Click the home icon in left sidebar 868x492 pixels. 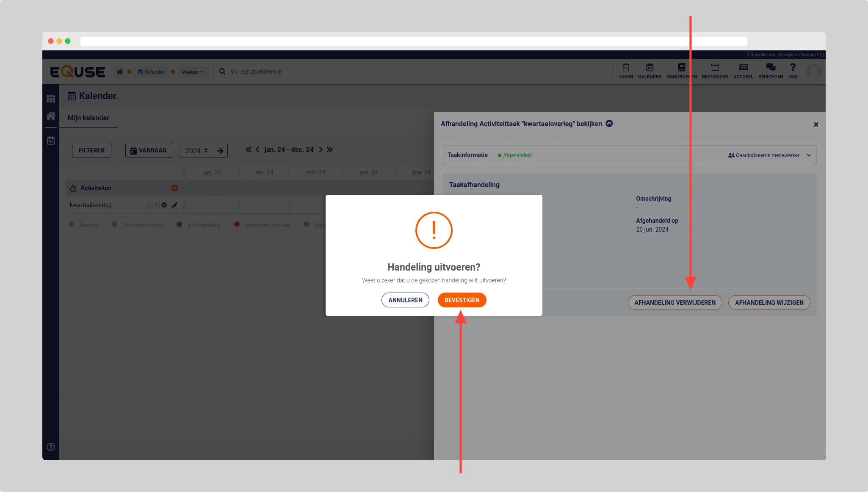[x=51, y=116]
